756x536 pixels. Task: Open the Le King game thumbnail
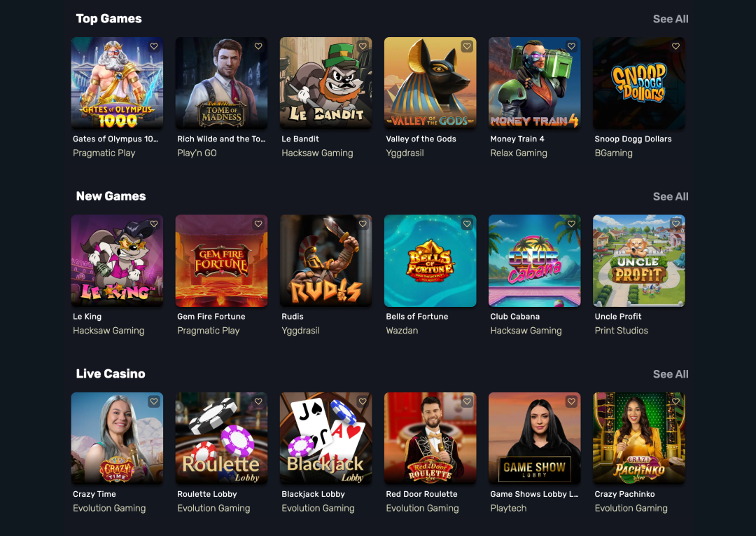coord(117,261)
